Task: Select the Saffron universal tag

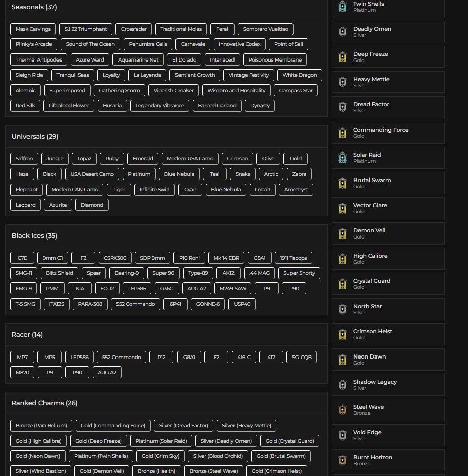Action: (24, 158)
